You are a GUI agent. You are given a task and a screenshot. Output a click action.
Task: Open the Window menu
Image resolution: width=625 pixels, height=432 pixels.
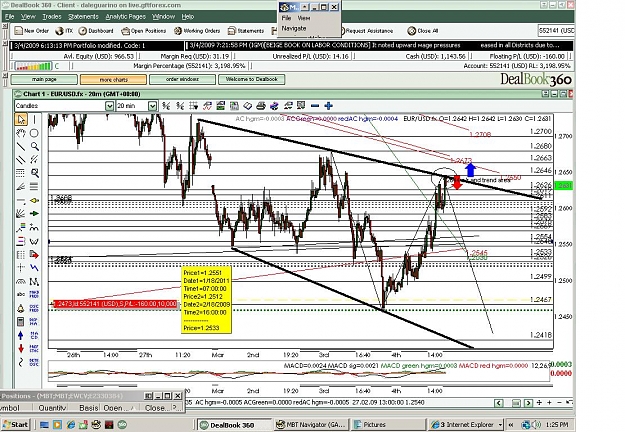pyautogui.click(x=163, y=16)
